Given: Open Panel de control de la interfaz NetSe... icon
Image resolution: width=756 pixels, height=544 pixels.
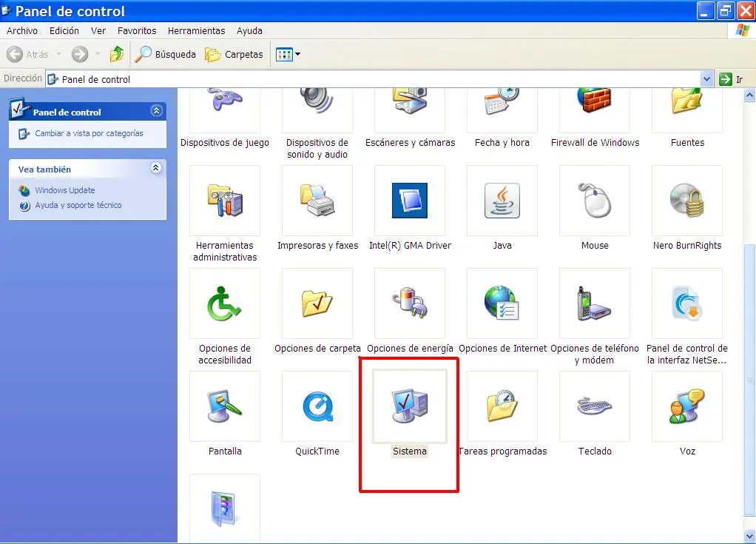Looking at the screenshot, I should [687, 303].
